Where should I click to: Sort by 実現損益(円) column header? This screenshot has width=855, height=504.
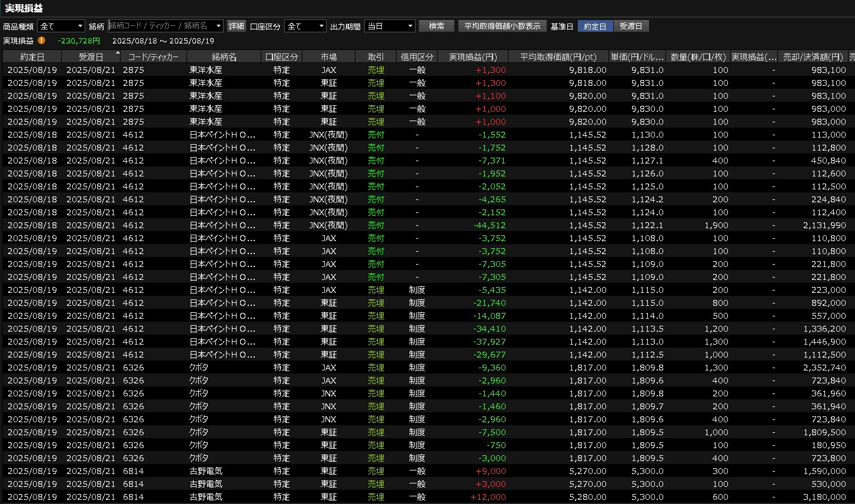[473, 57]
